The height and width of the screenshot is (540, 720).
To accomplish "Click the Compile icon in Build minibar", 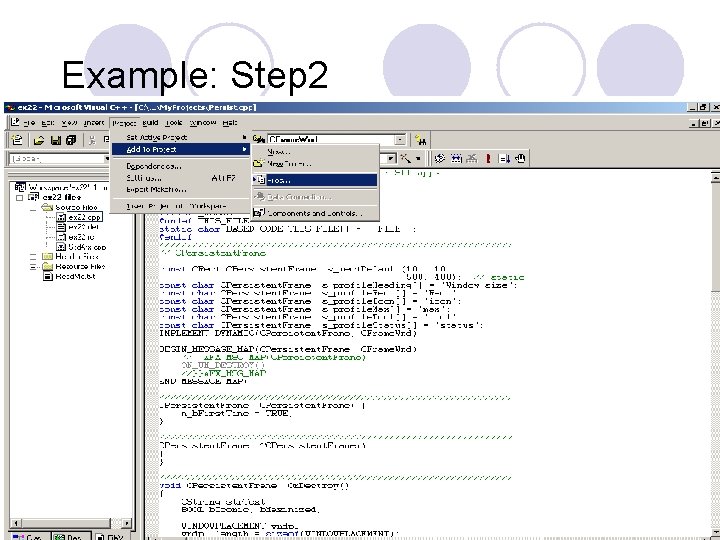I will pyautogui.click(x=439, y=158).
